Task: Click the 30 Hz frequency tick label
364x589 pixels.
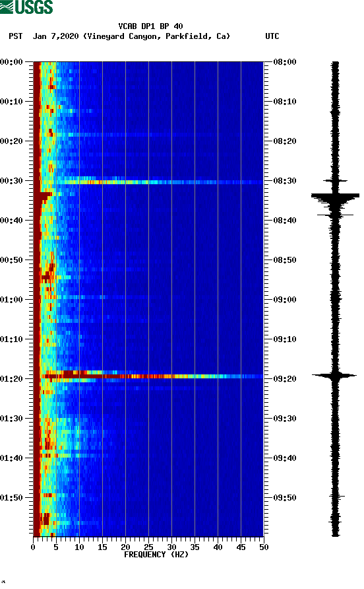Action: click(171, 547)
